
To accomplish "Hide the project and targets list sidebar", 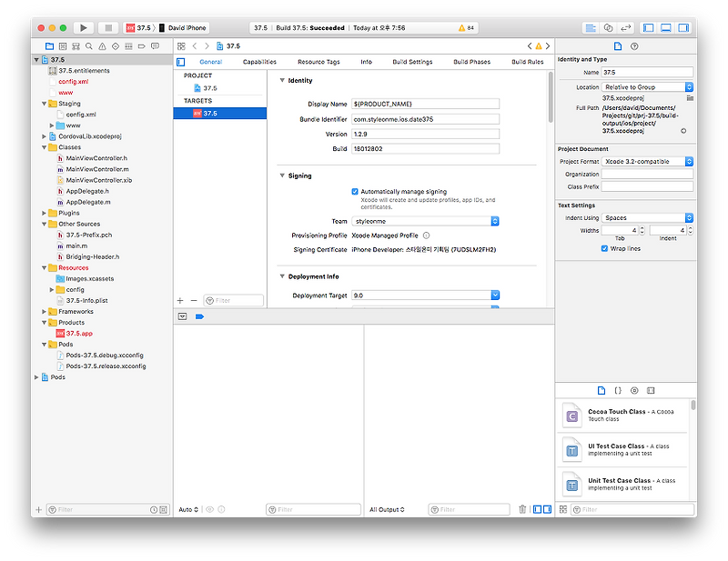I will pyautogui.click(x=181, y=62).
